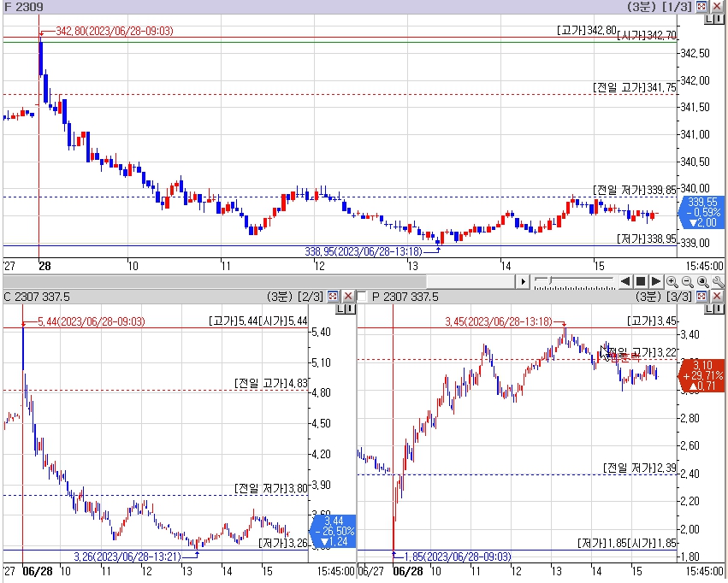Click the horizontal scrollbar right arrow

point(524,281)
